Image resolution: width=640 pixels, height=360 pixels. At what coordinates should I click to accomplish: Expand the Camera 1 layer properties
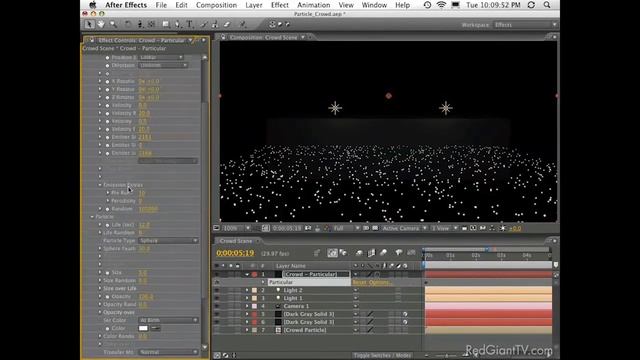247,306
